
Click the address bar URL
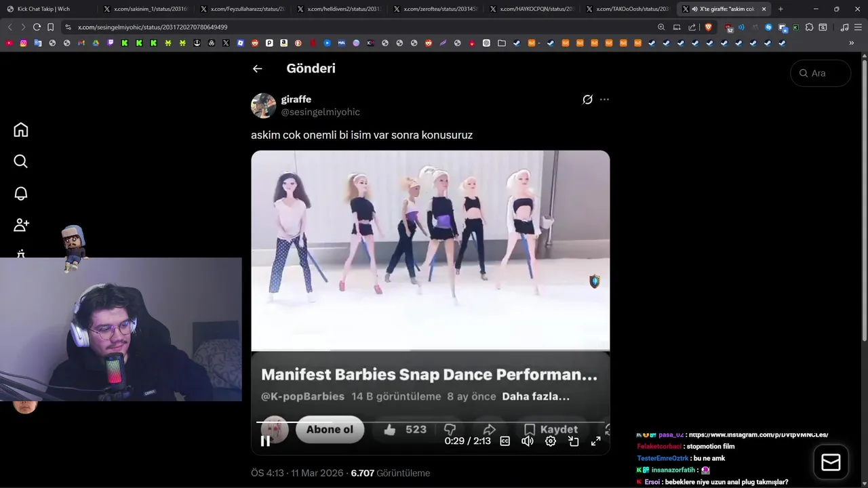pos(153,27)
